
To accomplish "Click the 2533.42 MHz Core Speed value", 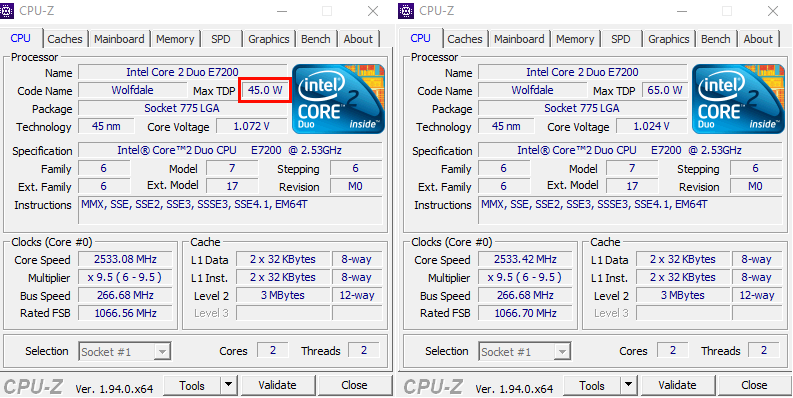I will coord(525,259).
